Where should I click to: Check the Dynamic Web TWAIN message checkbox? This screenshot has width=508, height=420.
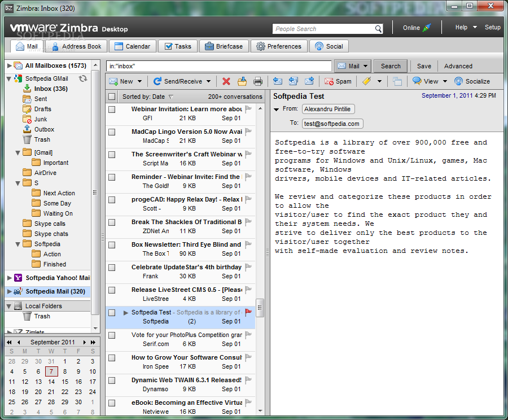pyautogui.click(x=112, y=380)
